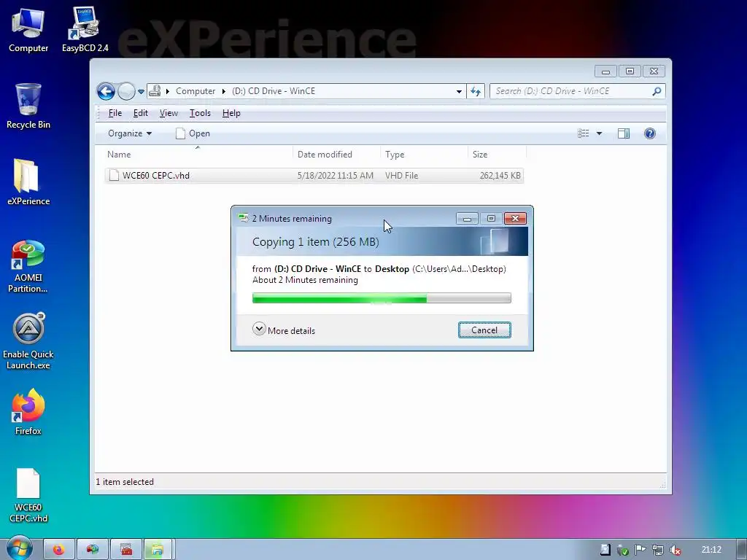Open the View menu

[169, 113]
